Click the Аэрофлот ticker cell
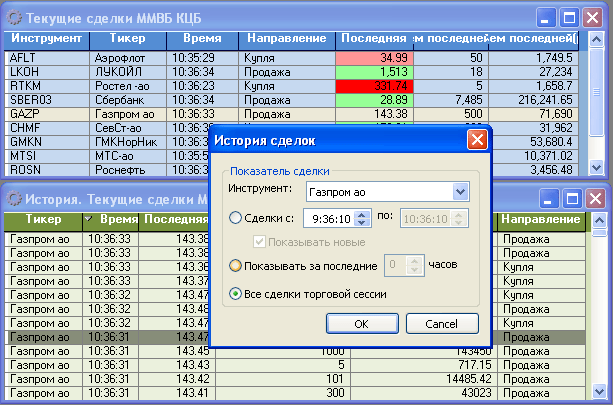The width and height of the screenshot is (613, 405). coord(128,58)
